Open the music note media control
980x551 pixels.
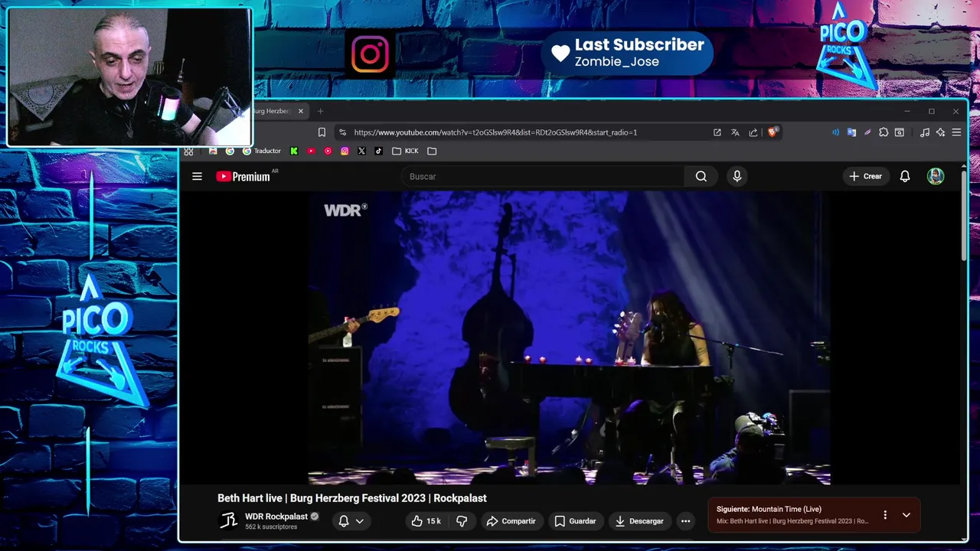click(925, 132)
